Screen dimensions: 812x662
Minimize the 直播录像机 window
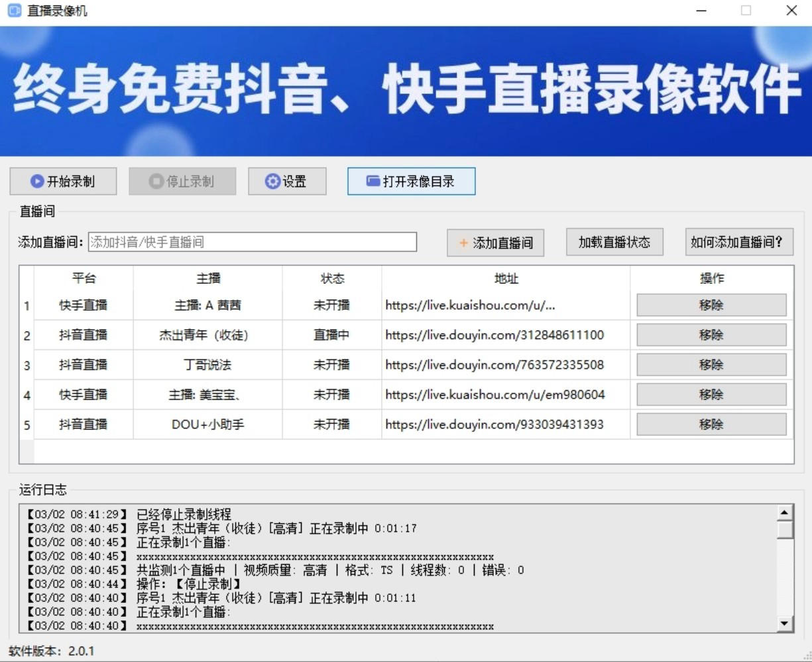[701, 11]
